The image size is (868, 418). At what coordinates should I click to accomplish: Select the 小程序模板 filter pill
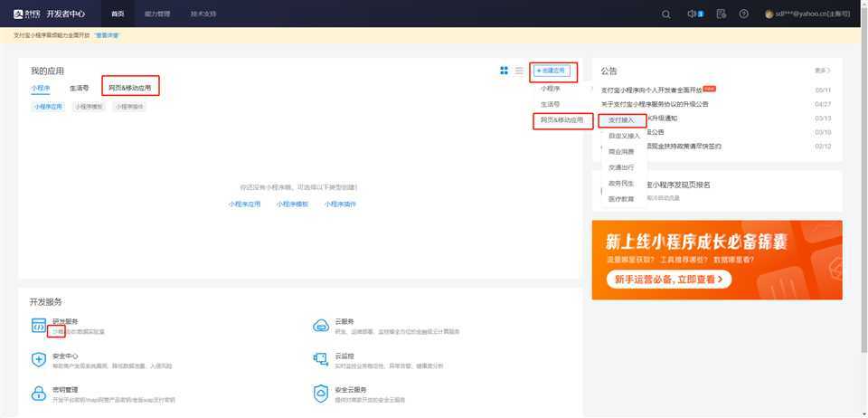pyautogui.click(x=90, y=107)
